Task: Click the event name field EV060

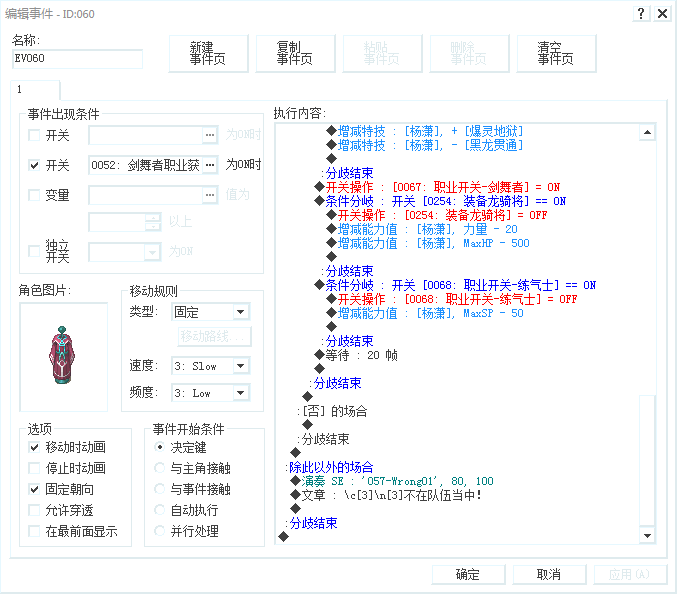Action: [77, 59]
